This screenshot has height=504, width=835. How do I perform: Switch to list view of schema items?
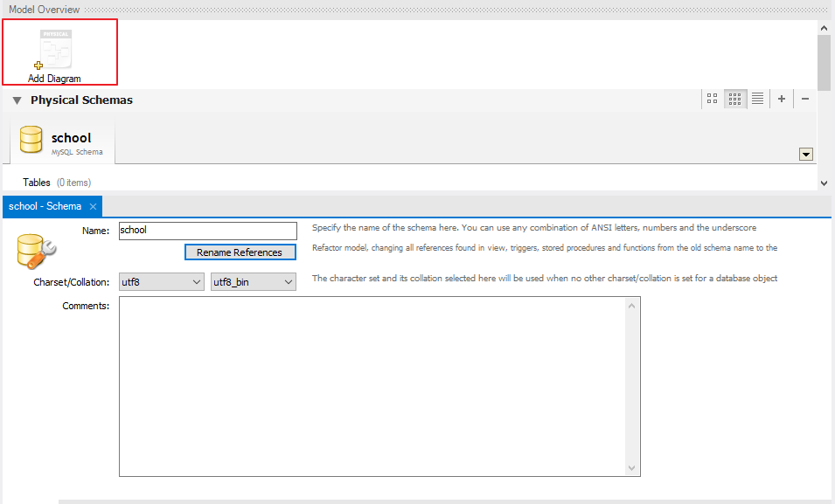pyautogui.click(x=757, y=100)
